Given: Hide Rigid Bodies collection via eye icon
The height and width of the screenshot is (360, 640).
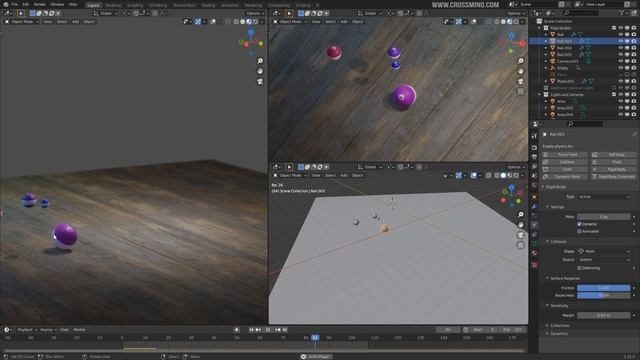Looking at the screenshot, I should click(621, 28).
